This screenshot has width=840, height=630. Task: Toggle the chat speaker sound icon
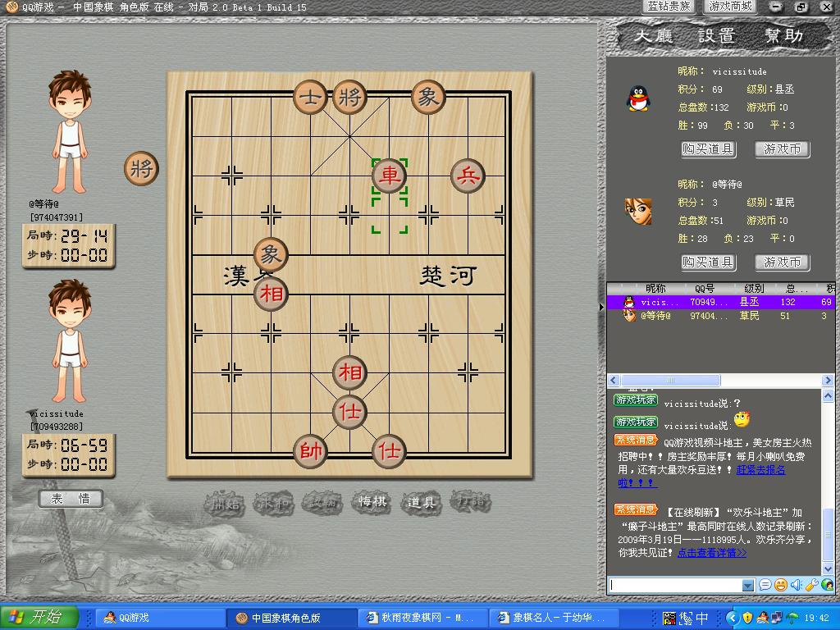(x=796, y=585)
